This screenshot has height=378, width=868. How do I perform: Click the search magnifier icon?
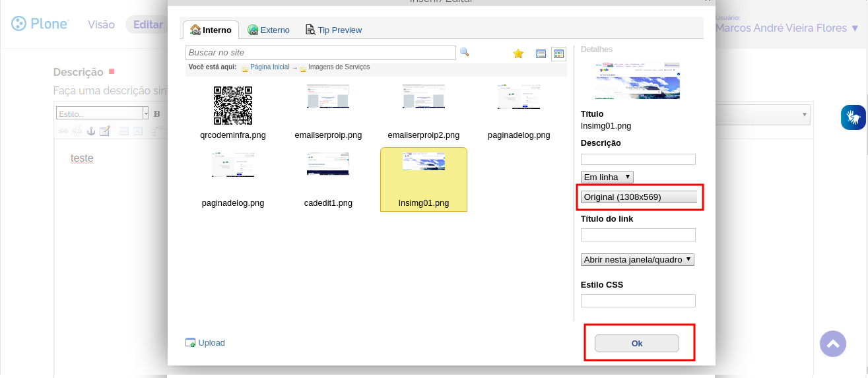tap(464, 52)
